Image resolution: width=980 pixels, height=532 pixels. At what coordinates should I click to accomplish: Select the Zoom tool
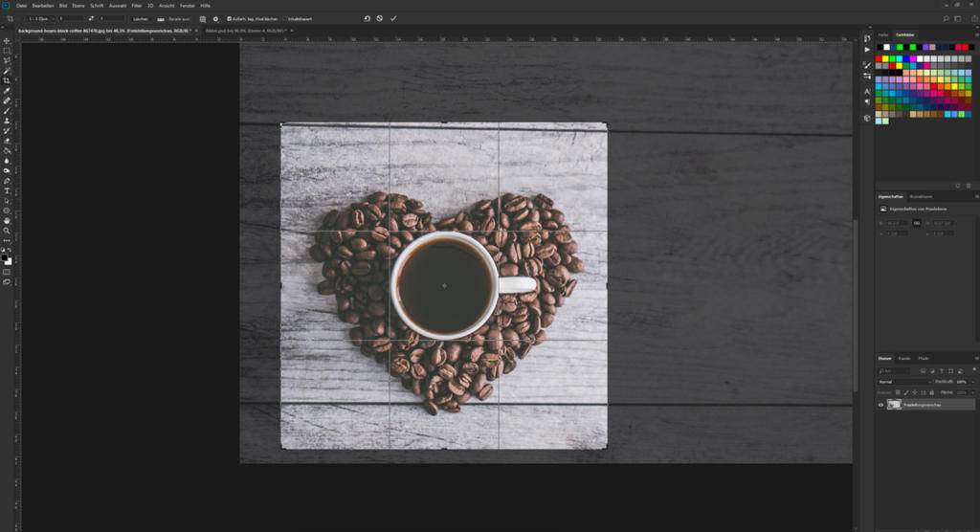(x=7, y=231)
